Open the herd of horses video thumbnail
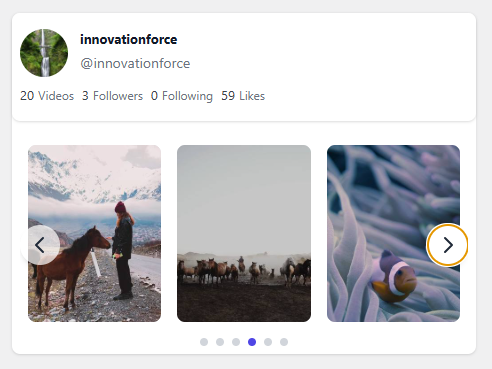Screen dimensions: 492x369 (x=244, y=233)
